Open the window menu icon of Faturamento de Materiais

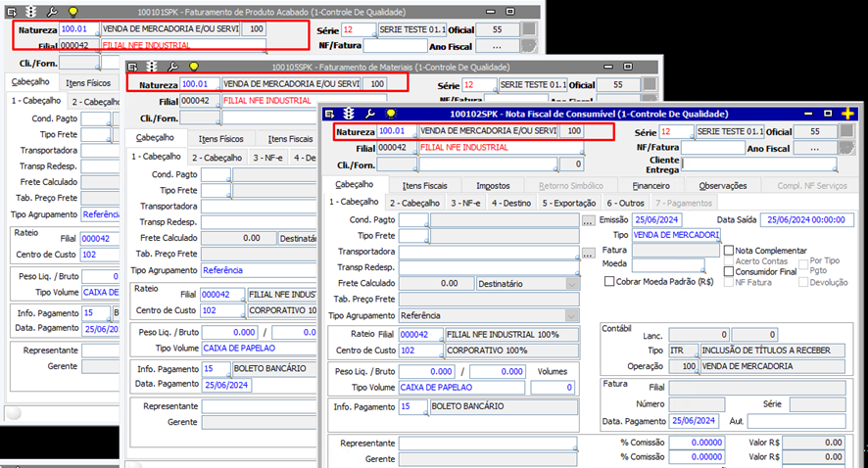[x=132, y=67]
